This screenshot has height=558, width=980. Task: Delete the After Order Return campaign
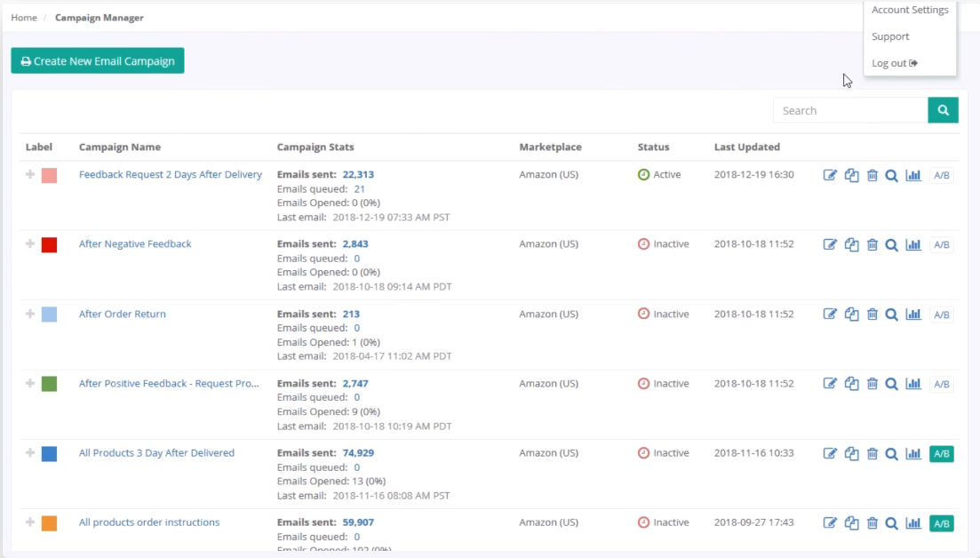872,315
